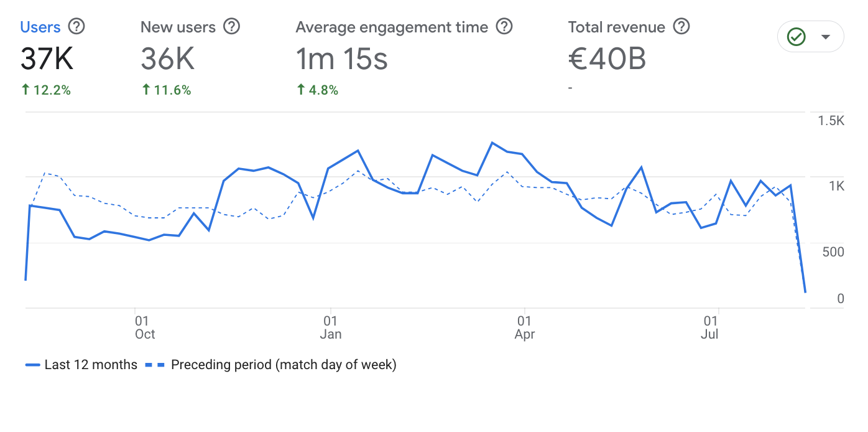The width and height of the screenshot is (868, 432).
Task: Expand the dropdown arrow beside the green checkmark
Action: 826,37
